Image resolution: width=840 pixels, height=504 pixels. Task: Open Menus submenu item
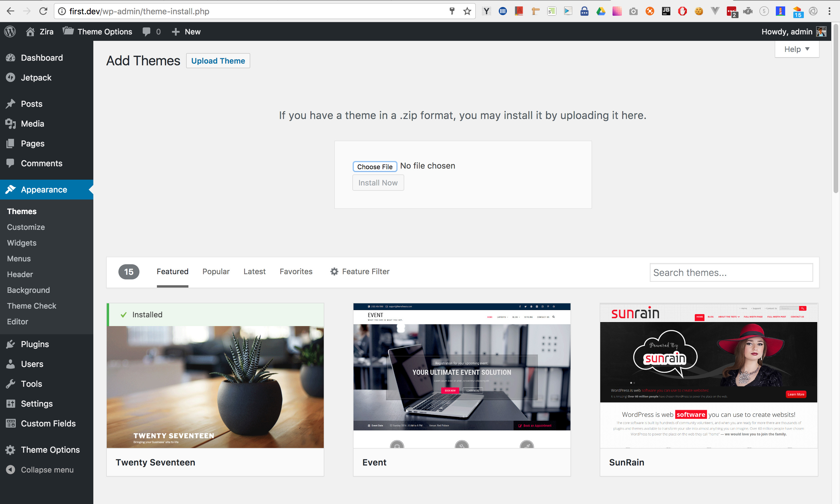[x=19, y=258]
